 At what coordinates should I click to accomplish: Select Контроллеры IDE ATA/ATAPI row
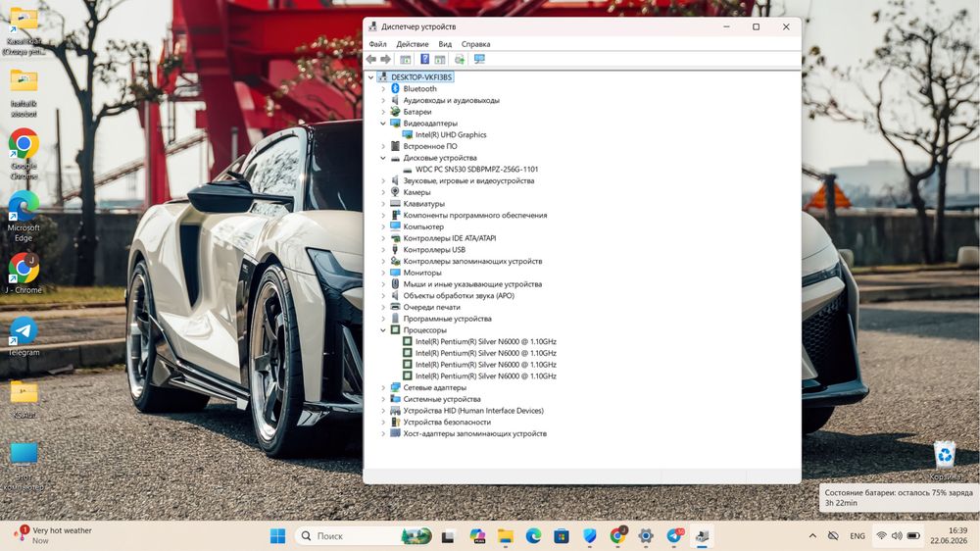(450, 238)
